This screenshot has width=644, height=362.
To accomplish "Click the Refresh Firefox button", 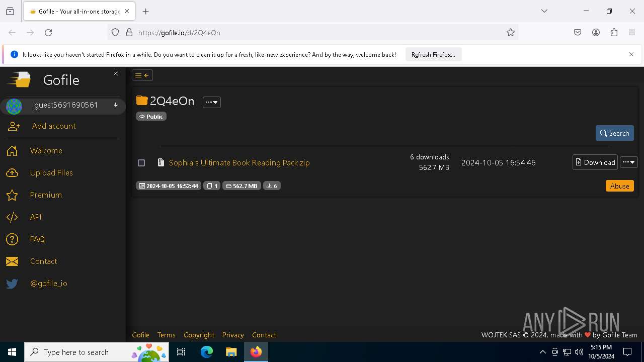I will tap(433, 54).
